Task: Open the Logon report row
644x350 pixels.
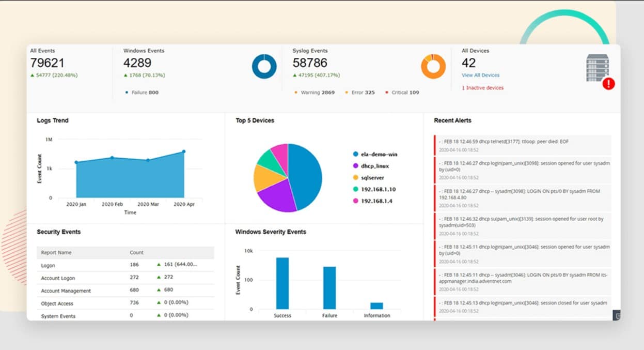Action: point(125,265)
